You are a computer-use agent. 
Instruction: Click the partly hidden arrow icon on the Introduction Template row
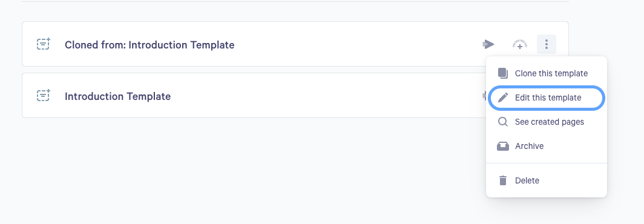click(x=484, y=96)
